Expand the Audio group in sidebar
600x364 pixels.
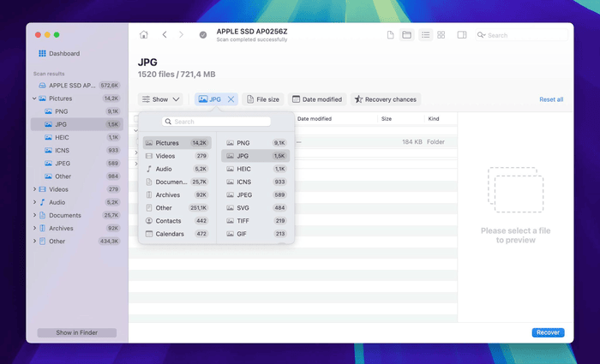(34, 202)
